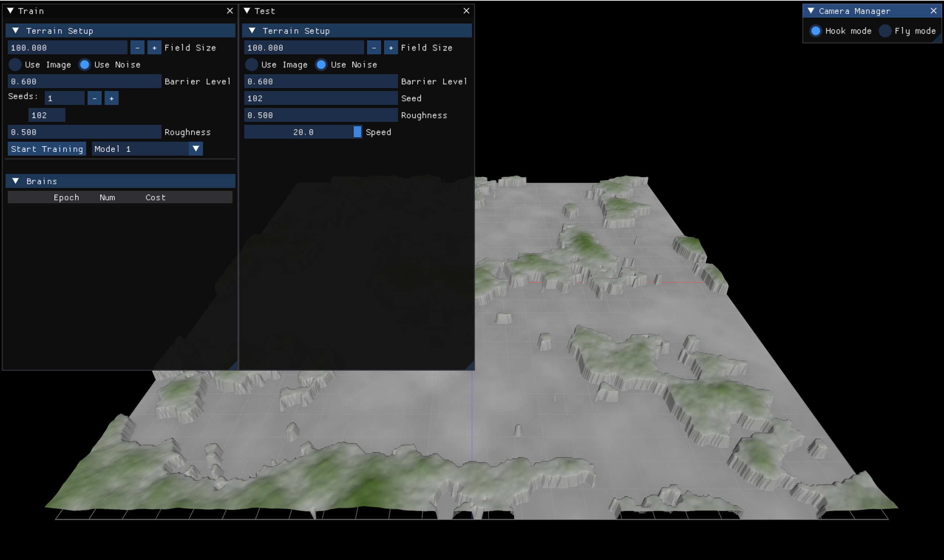Click the Start Training button

tap(47, 149)
